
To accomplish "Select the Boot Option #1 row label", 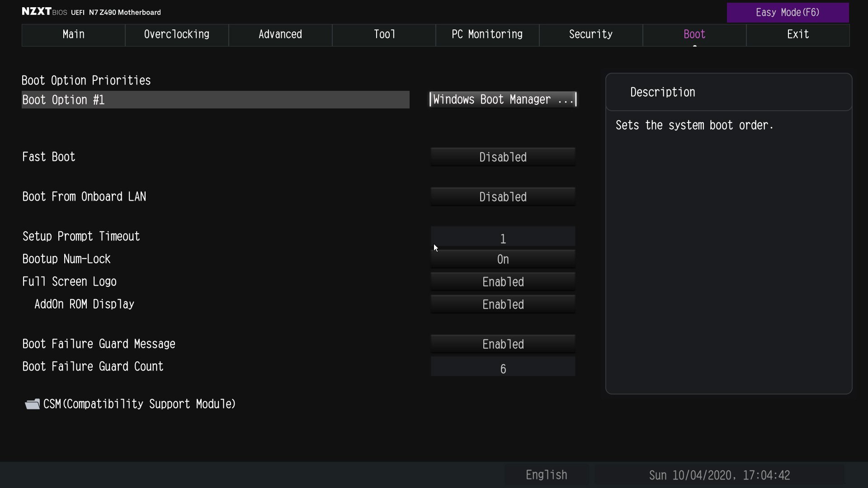I will coord(215,99).
